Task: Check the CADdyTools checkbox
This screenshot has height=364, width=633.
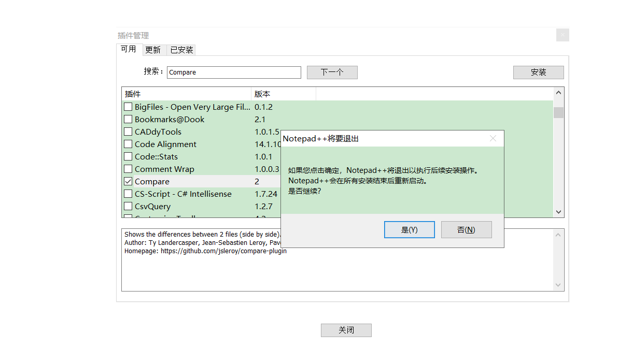Action: point(128,132)
